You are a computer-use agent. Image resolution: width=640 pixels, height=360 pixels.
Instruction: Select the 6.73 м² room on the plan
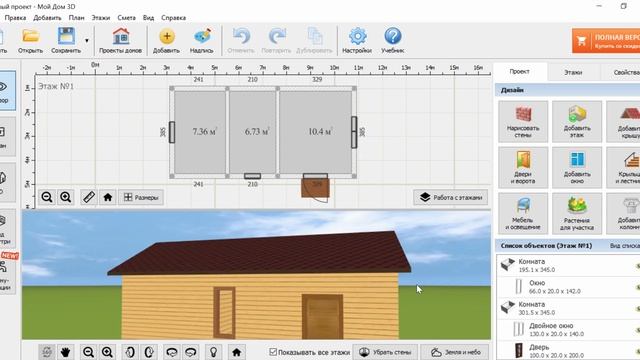click(252, 131)
